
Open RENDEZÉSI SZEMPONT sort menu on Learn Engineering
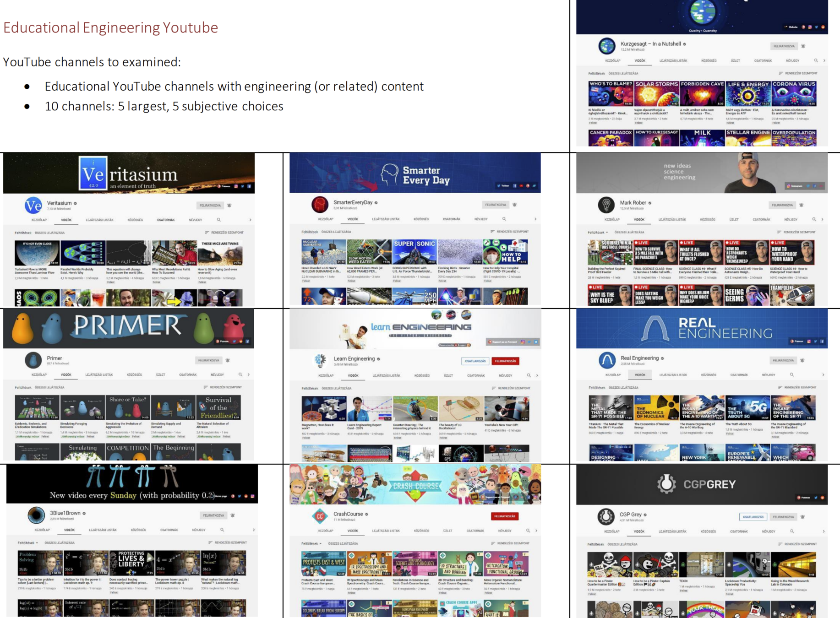511,388
